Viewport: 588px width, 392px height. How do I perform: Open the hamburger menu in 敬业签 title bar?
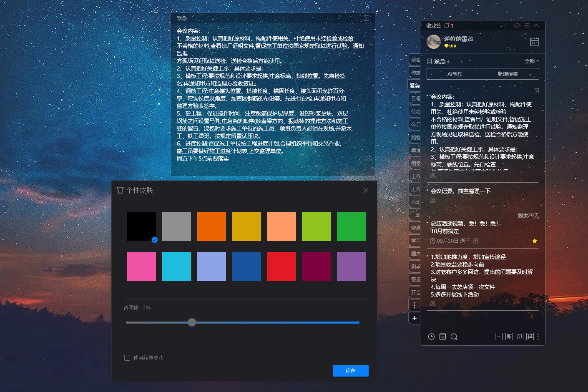(x=527, y=25)
